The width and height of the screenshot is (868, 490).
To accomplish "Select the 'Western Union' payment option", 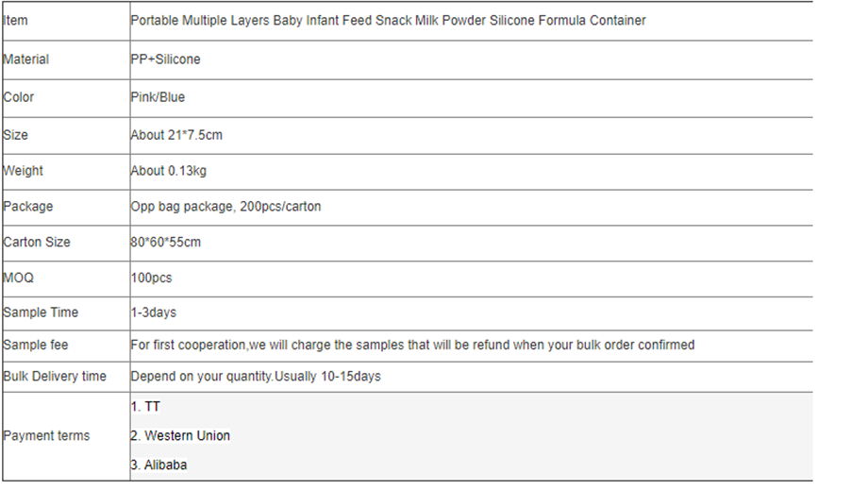I will [187, 436].
